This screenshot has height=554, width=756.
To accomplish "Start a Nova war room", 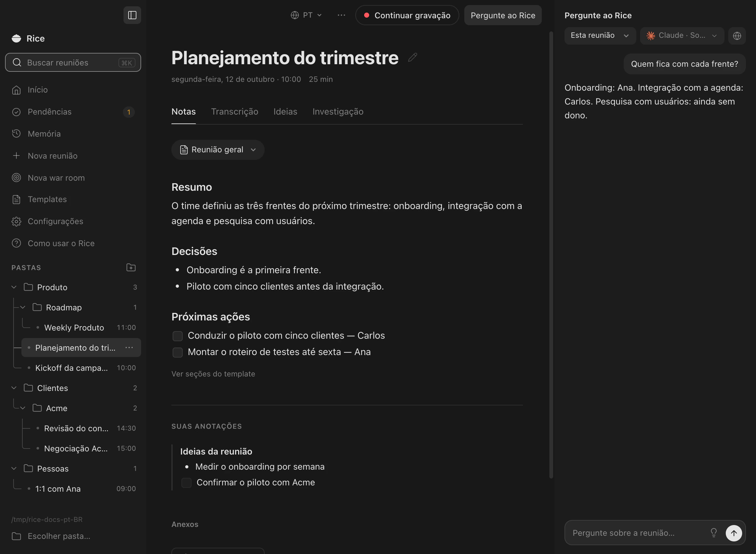I will [x=73, y=178].
